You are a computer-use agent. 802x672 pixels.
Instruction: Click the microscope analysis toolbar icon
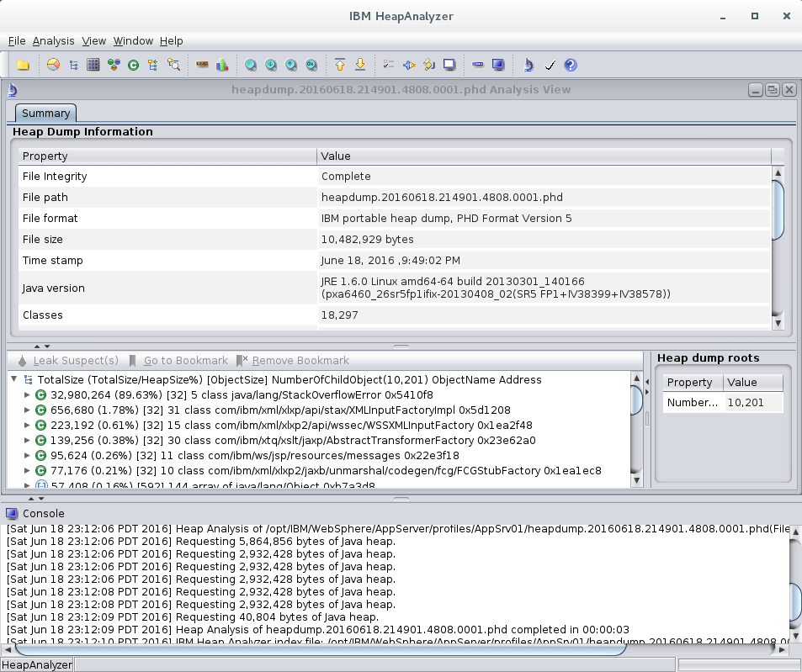point(528,65)
